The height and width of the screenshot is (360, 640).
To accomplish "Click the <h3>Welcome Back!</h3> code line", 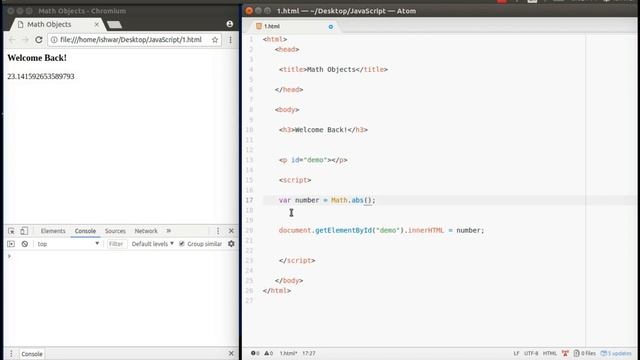I will coord(323,130).
